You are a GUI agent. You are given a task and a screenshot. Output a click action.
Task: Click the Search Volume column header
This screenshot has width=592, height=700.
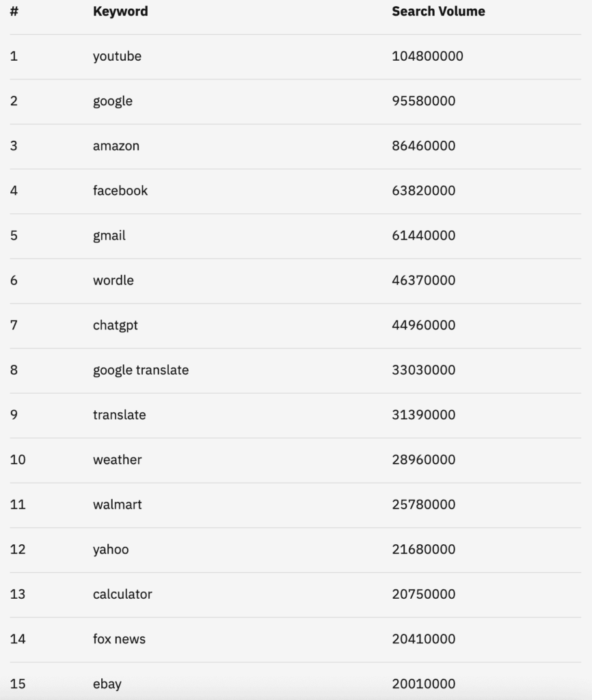pos(438,11)
